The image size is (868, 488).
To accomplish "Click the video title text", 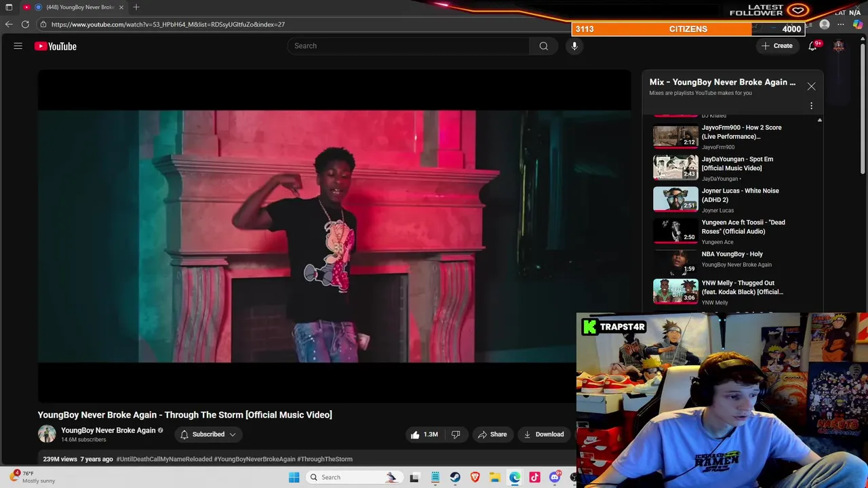I will (x=185, y=415).
